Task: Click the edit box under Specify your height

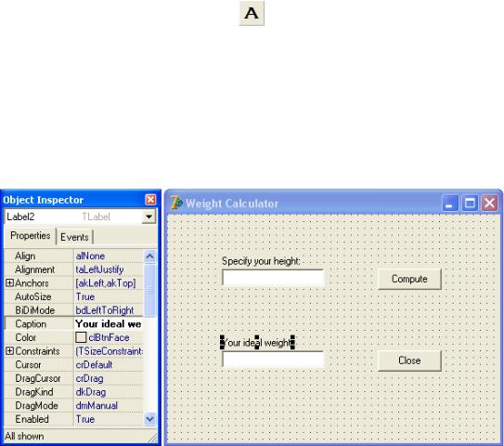Action: 273,278
